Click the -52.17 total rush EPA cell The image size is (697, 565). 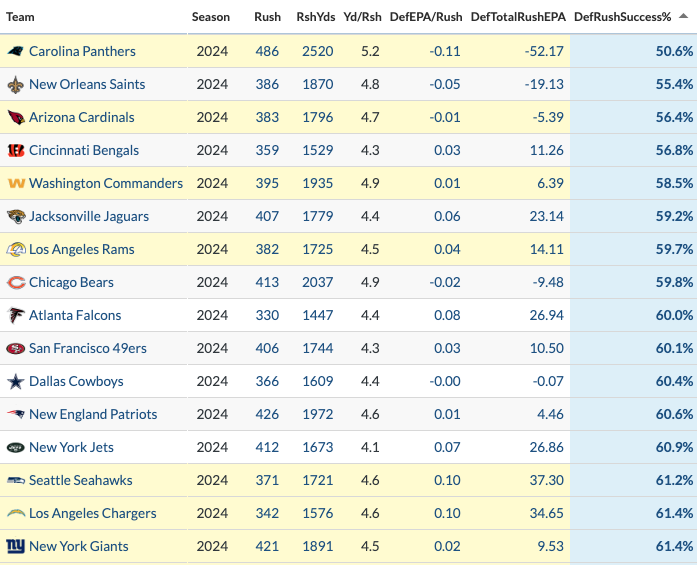544,51
